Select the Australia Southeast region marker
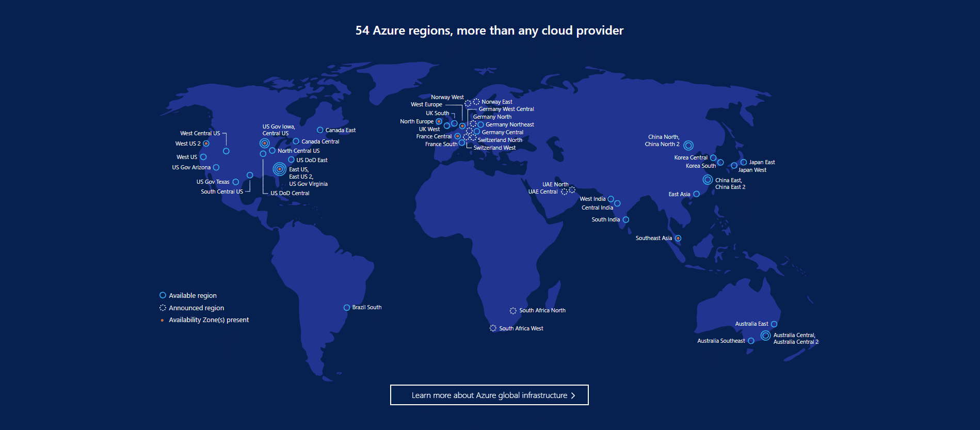 [751, 341]
